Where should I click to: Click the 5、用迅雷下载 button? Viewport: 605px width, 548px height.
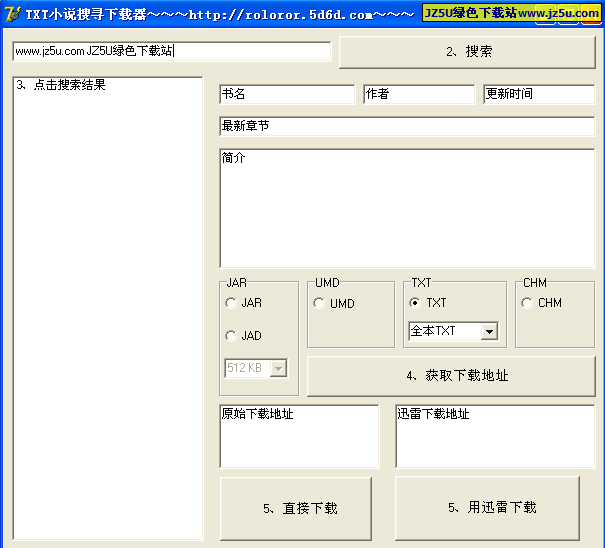487,508
